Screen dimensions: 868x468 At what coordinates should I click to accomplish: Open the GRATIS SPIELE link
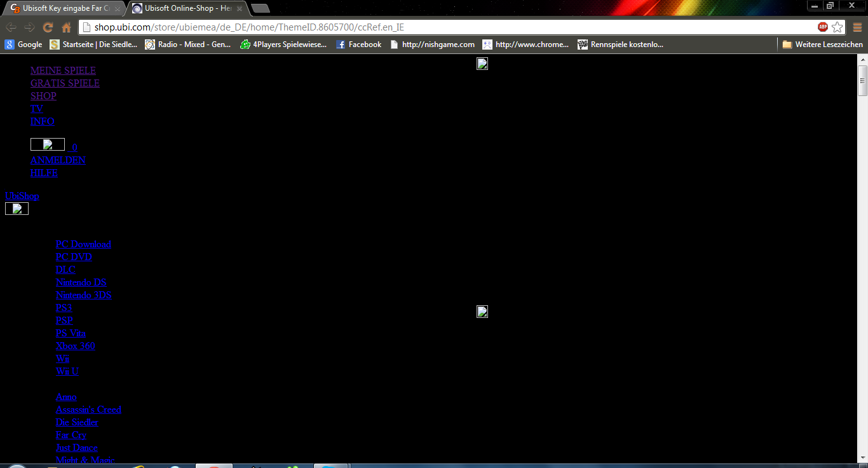65,83
